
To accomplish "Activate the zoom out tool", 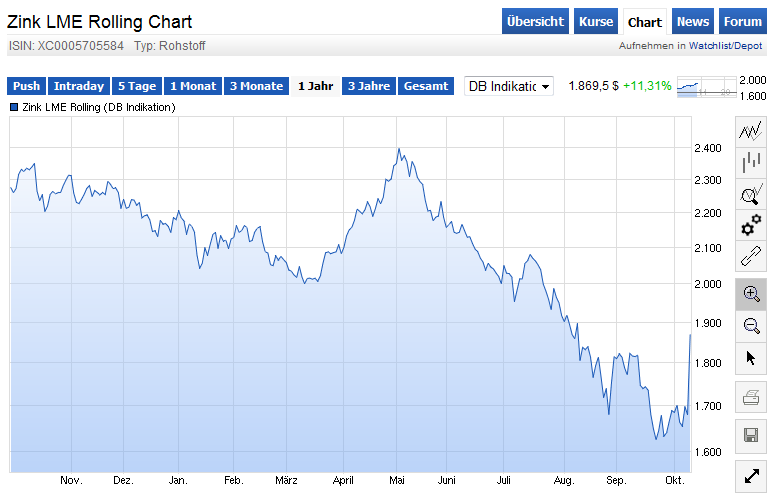I will tap(751, 325).
